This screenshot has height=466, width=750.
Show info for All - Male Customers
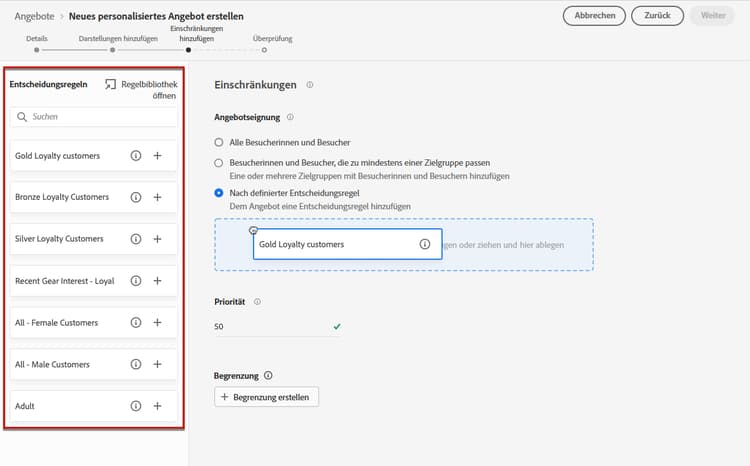pos(136,364)
